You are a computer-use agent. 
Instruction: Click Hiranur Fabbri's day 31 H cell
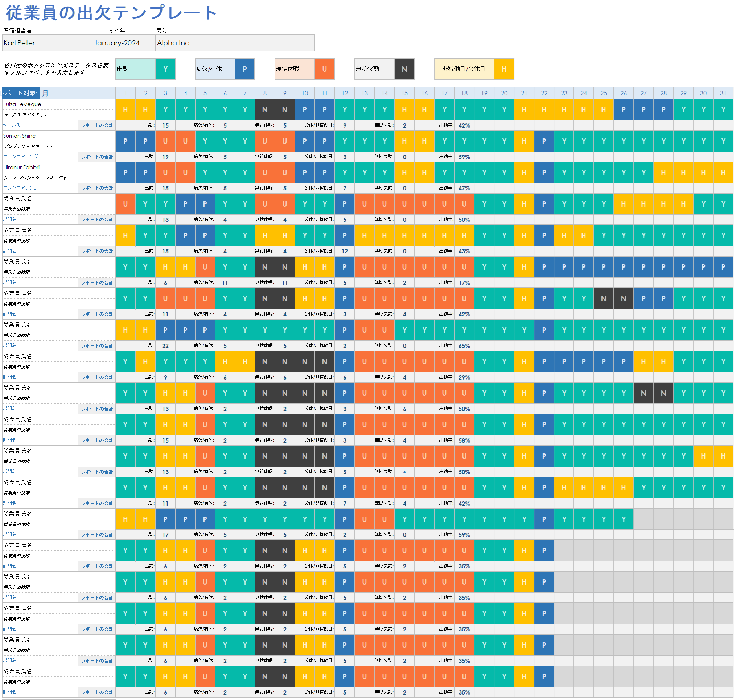723,173
